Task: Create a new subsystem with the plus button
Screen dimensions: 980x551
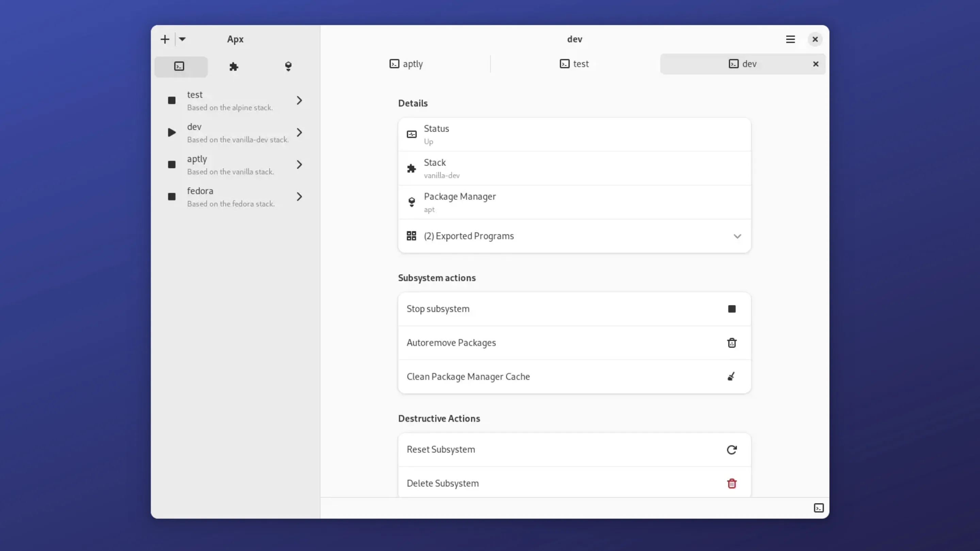Action: [165, 39]
